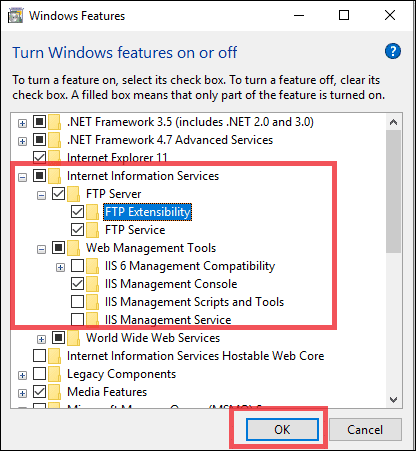The width and height of the screenshot is (416, 451).
Task: Click folder icon beside IIS Management Console
Action: click(93, 284)
